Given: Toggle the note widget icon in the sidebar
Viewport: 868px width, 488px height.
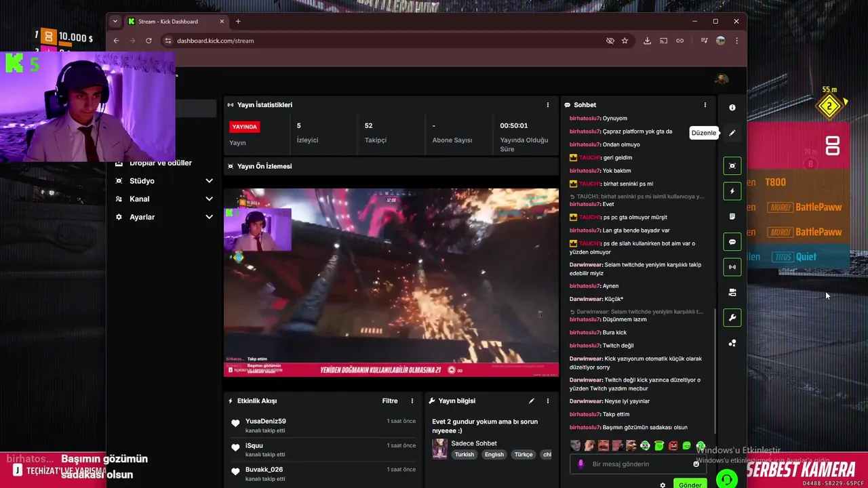Looking at the screenshot, I should coord(732,217).
